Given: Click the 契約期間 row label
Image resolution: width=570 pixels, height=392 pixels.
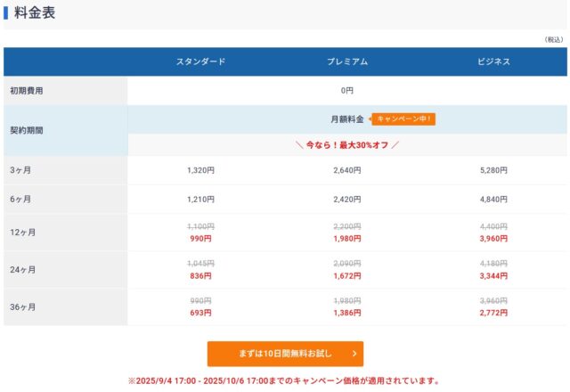Looking at the screenshot, I should point(27,130).
